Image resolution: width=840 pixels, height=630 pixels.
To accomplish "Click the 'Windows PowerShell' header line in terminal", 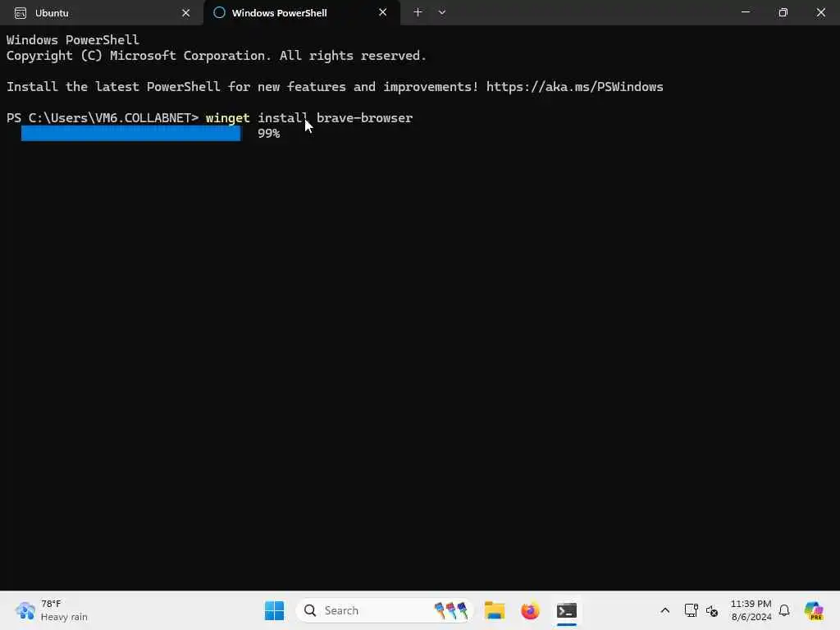I will click(x=73, y=40).
